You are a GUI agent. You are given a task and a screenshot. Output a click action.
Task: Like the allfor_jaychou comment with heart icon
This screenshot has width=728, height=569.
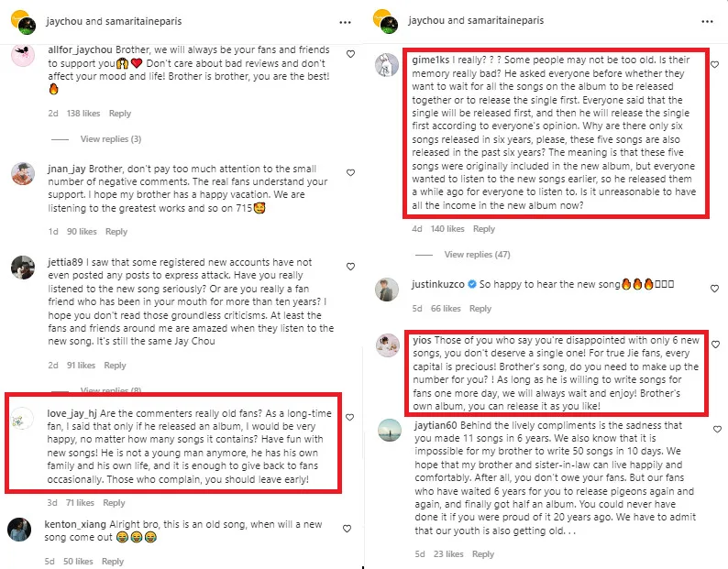pos(351,55)
